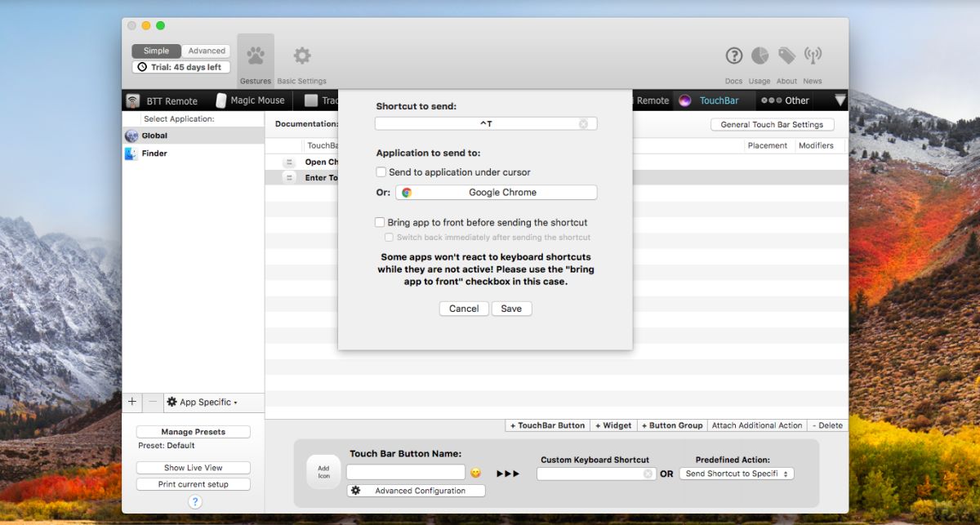
Task: Check Bring app to front before sending
Action: (380, 222)
